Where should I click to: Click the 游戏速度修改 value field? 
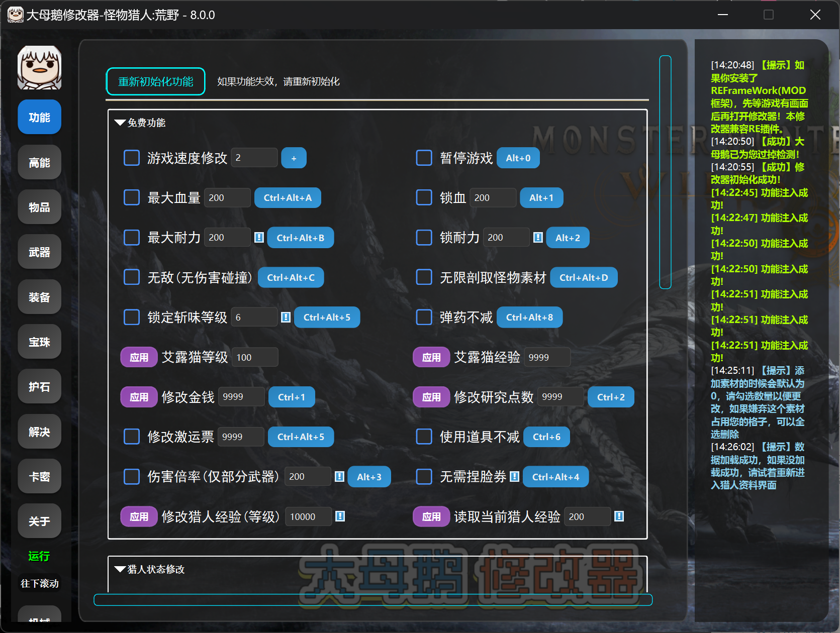pyautogui.click(x=254, y=158)
